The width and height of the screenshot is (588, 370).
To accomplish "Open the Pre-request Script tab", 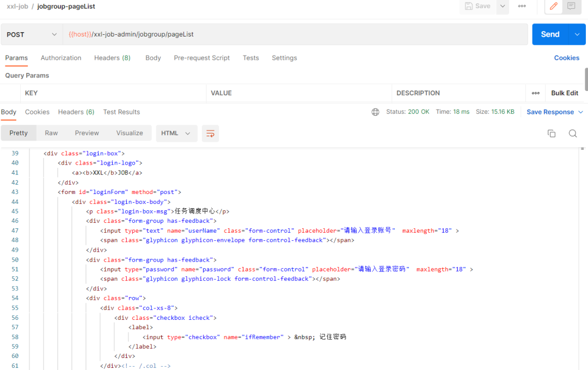I will click(x=201, y=58).
